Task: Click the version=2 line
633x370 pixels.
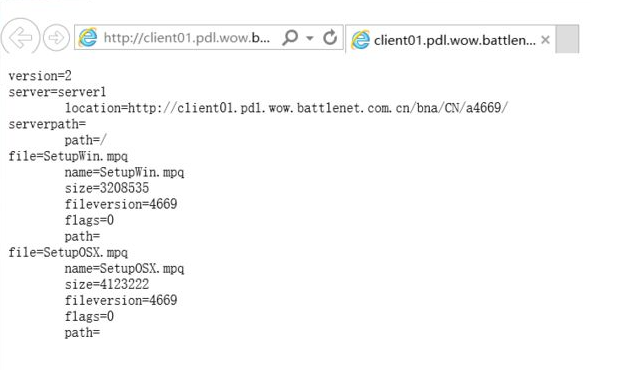Action: click(40, 75)
